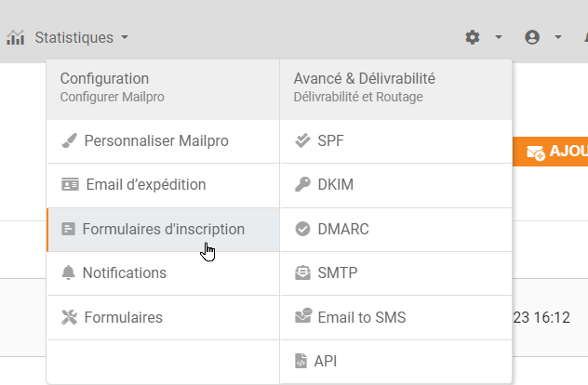588x385 pixels.
Task: Expand the arrow beside the gear icon
Action: tap(499, 37)
